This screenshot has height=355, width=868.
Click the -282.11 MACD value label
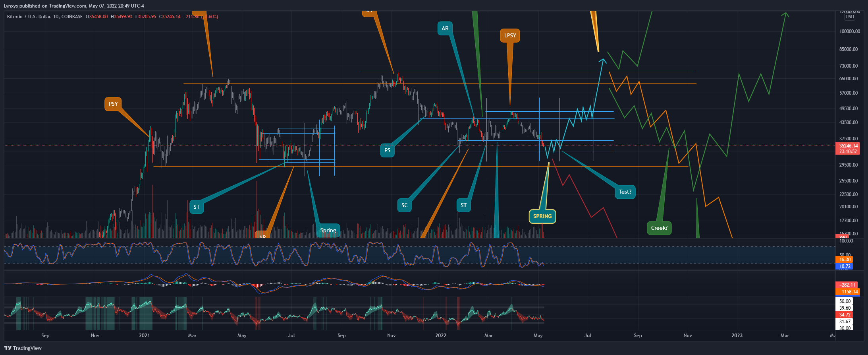(847, 285)
